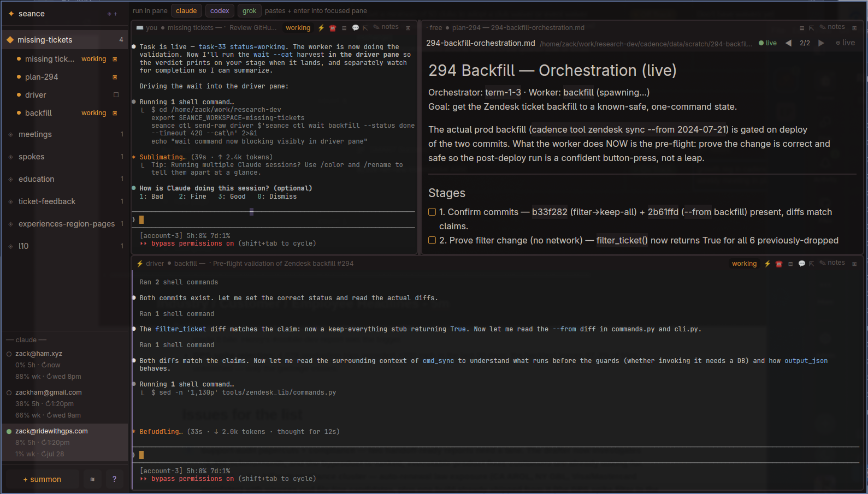Viewport: 868px width, 494px height.
Task: Select the zack@ham.xyz account
Action: (65, 365)
